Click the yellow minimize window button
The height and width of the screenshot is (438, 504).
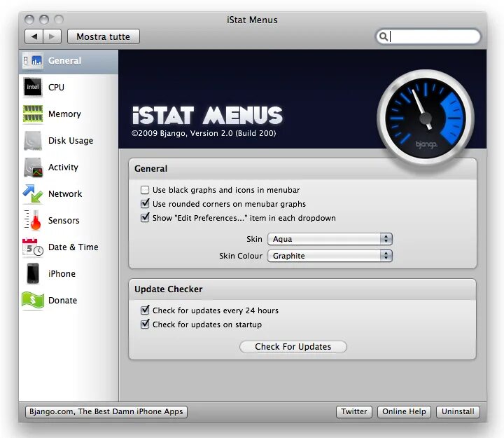point(44,20)
